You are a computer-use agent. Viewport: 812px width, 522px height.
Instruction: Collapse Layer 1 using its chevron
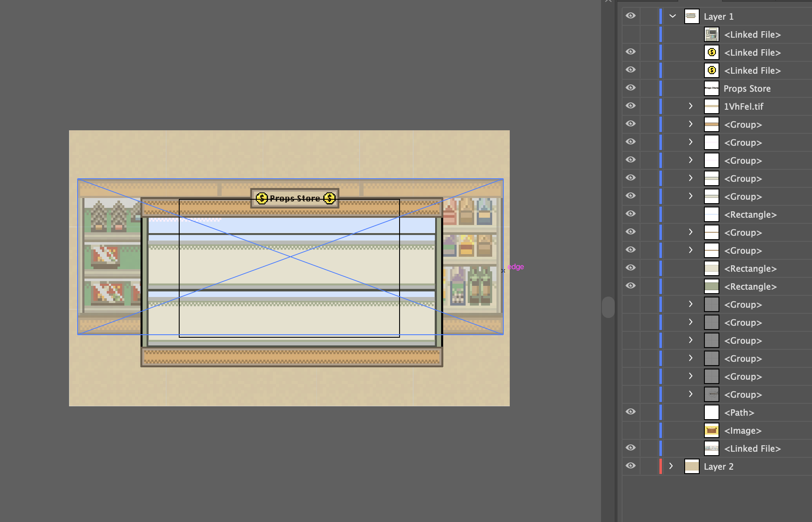tap(672, 16)
